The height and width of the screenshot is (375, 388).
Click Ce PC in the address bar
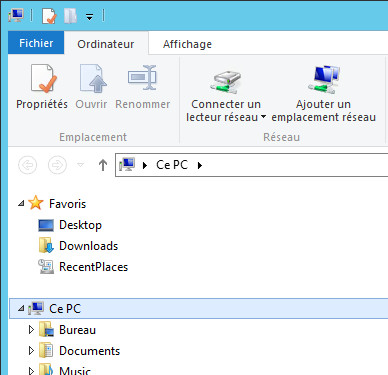(x=172, y=165)
